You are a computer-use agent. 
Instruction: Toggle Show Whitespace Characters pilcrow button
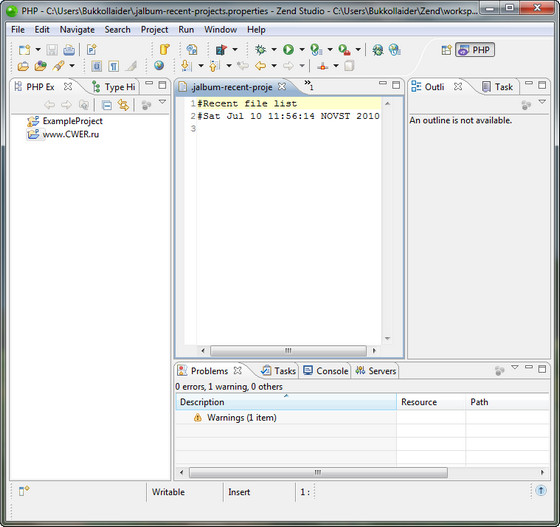pyautogui.click(x=114, y=66)
